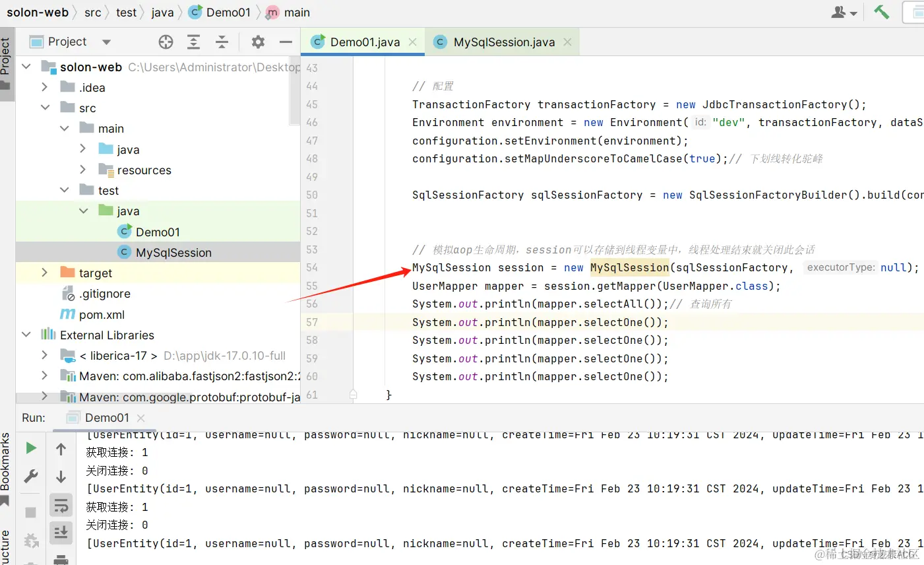Click the Locate/Select Opened File target icon
This screenshot has height=565, width=924.
pyautogui.click(x=166, y=42)
